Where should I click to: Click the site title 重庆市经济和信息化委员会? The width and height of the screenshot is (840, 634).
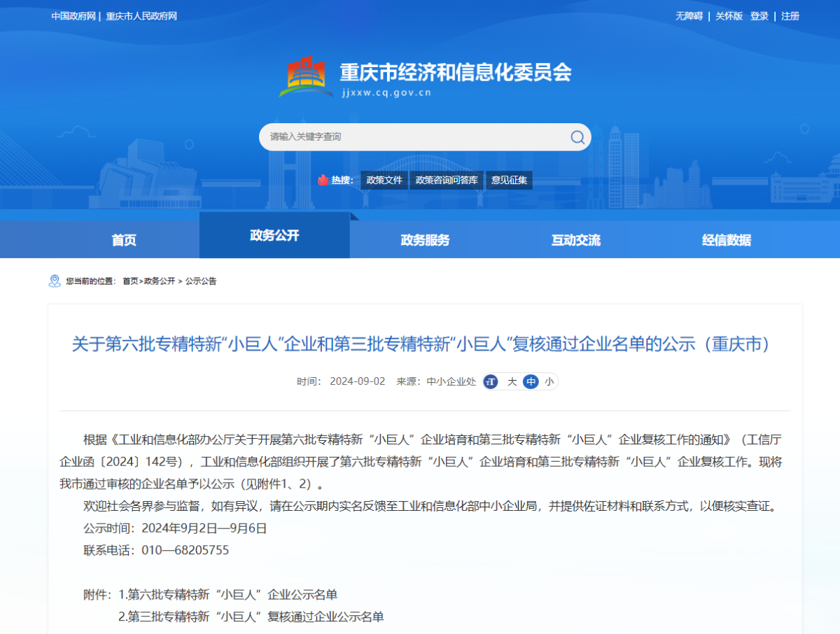point(456,72)
